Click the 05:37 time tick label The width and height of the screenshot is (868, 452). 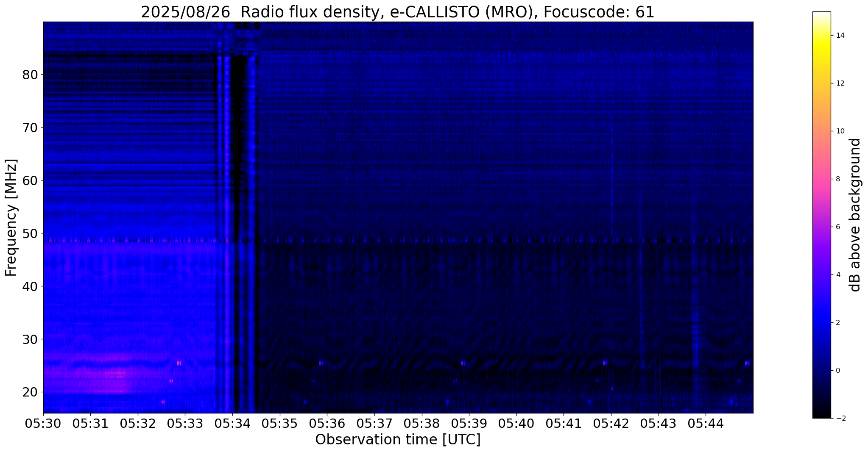[374, 423]
